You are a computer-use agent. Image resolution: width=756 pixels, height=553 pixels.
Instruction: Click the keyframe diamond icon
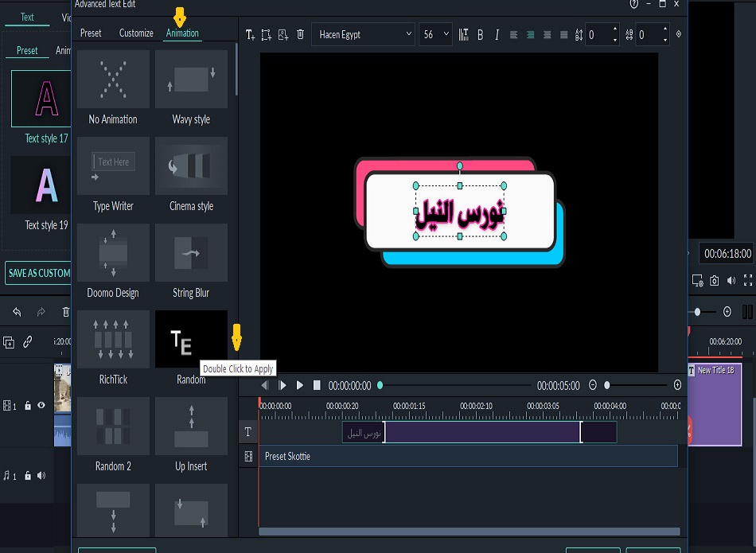[678, 34]
